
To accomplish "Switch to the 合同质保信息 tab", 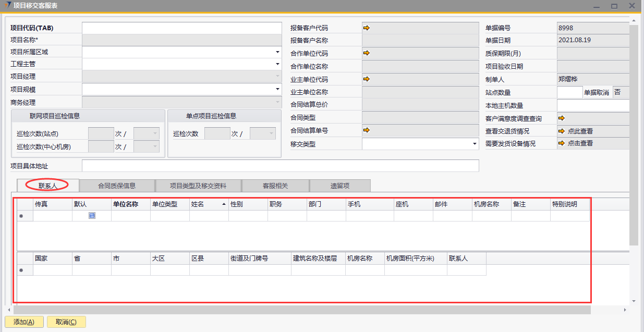I will (x=117, y=186).
